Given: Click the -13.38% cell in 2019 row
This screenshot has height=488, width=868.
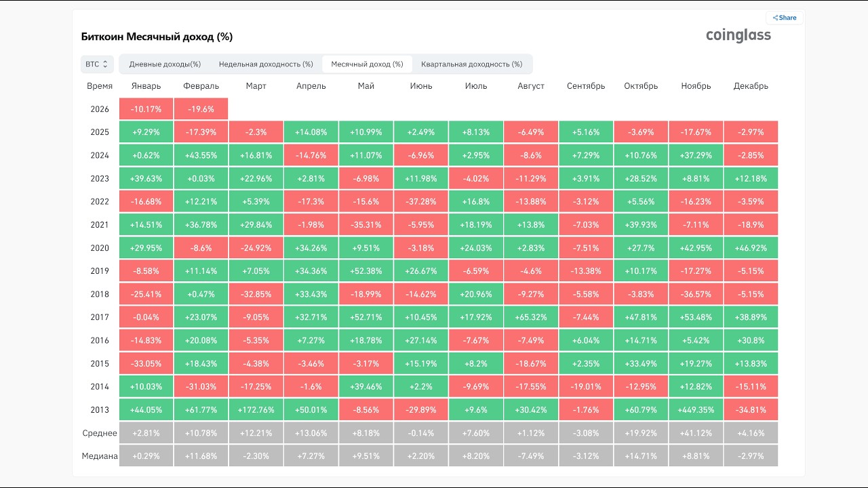Looking at the screenshot, I should (x=586, y=271).
